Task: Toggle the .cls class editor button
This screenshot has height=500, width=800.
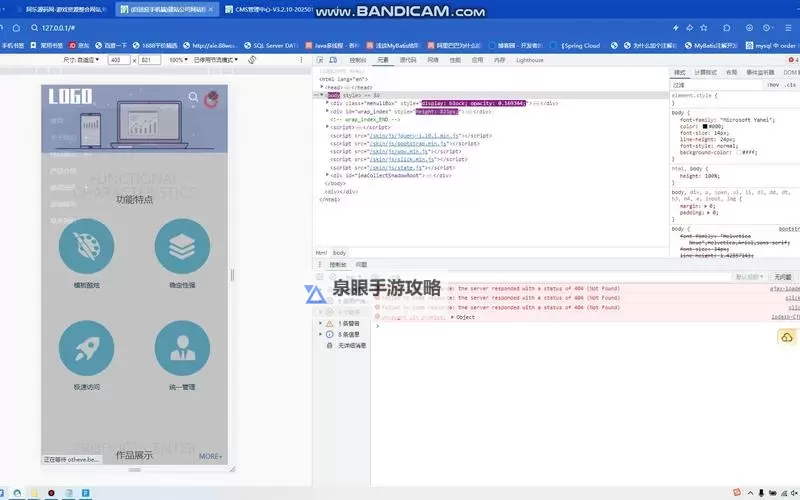Action: tap(790, 85)
